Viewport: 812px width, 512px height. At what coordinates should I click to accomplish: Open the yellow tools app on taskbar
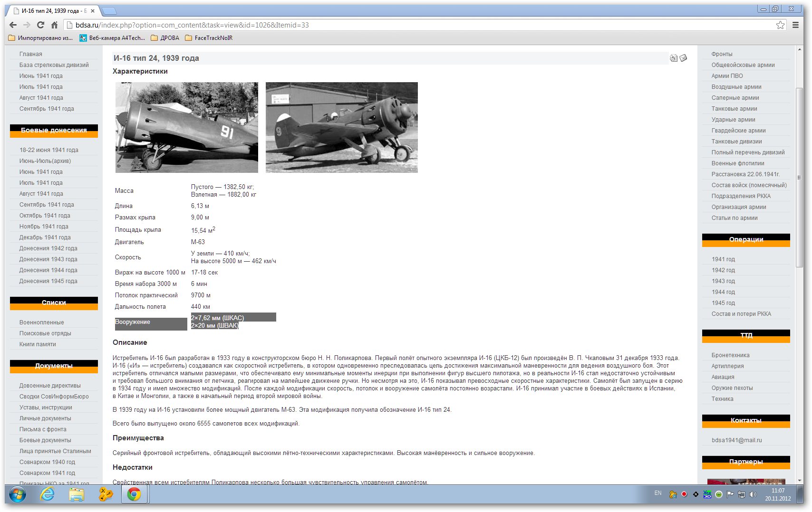106,495
